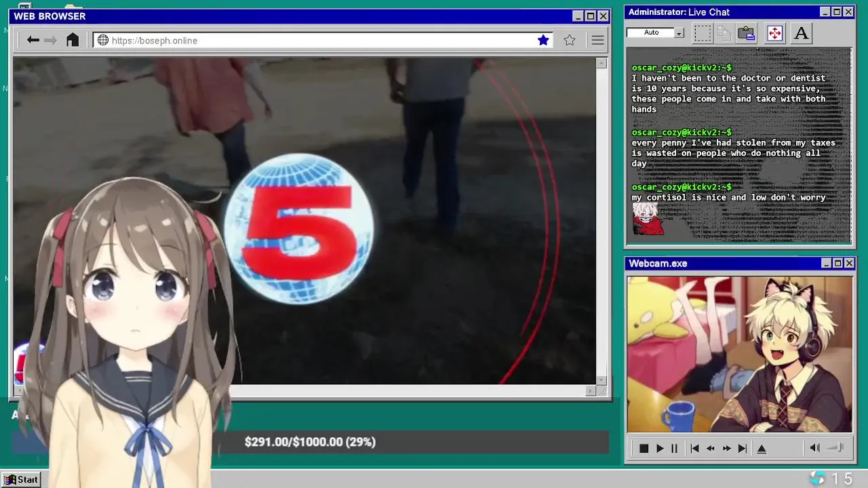Viewport: 868px width, 488px height.
Task: Minimize the Webcam.exe window
Action: [x=826, y=263]
